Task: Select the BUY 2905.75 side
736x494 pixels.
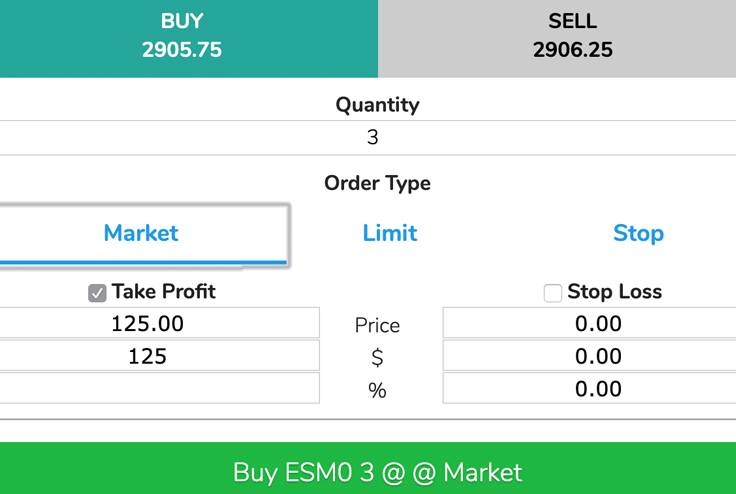Action: [189, 39]
